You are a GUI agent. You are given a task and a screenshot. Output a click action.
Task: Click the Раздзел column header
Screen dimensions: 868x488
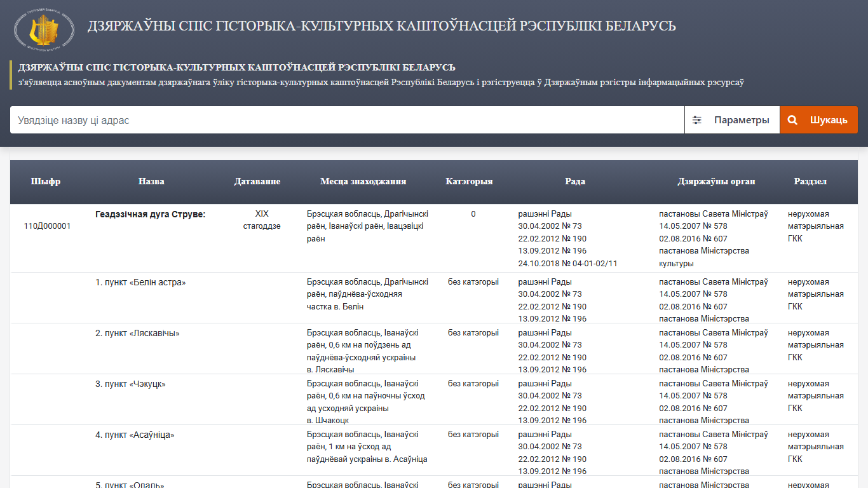(x=810, y=181)
